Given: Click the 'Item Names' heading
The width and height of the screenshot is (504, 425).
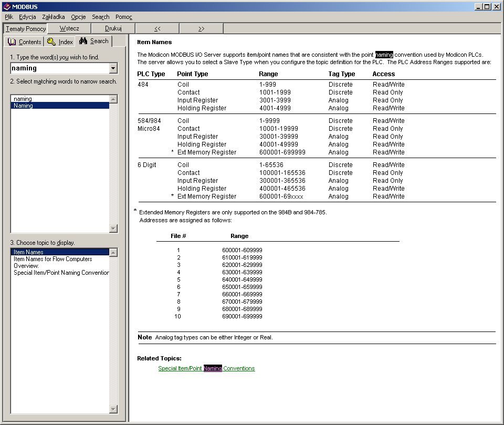Looking at the screenshot, I should [154, 42].
